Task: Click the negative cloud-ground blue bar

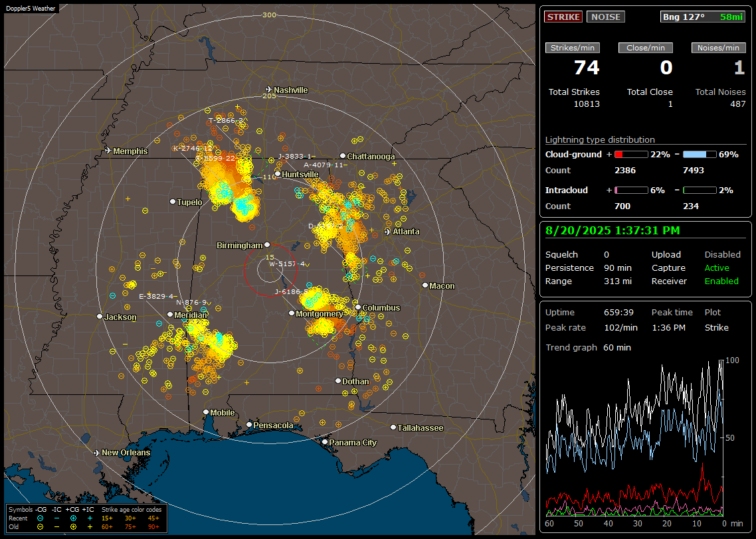Action: (x=700, y=155)
